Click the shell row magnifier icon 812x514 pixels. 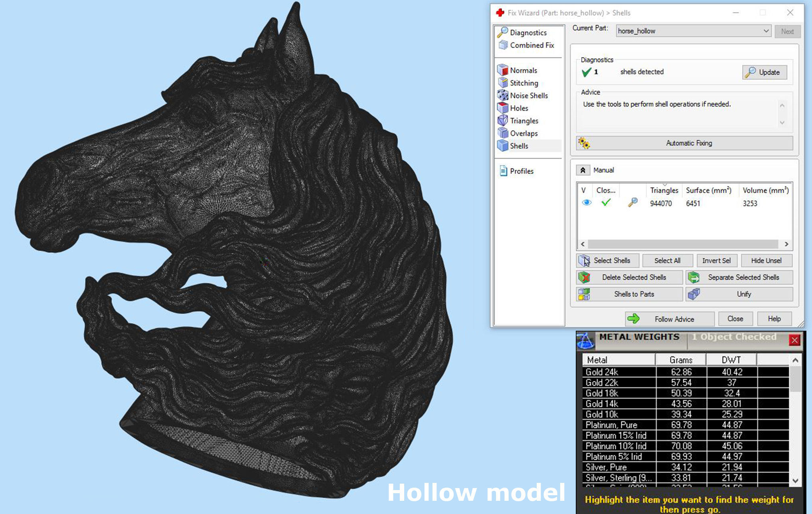coord(632,203)
